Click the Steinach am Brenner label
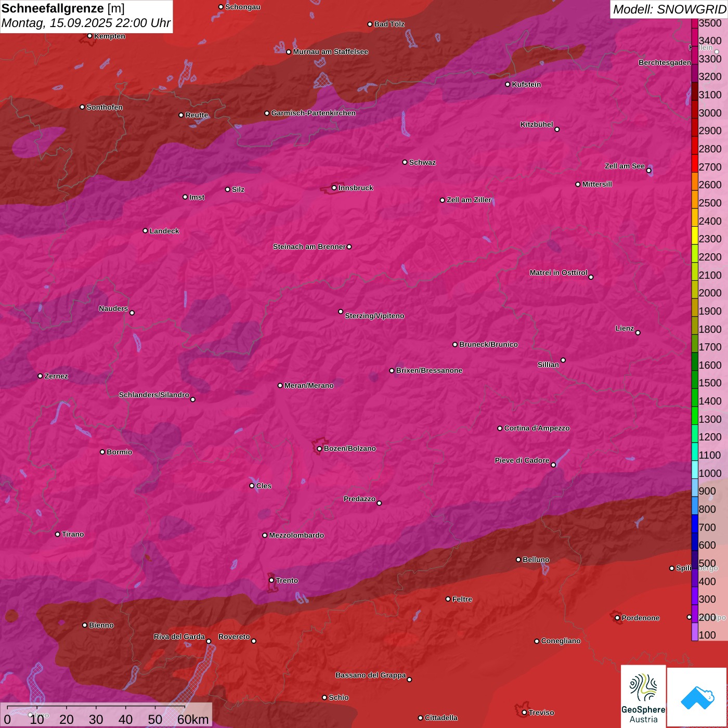728x728 pixels. click(309, 246)
